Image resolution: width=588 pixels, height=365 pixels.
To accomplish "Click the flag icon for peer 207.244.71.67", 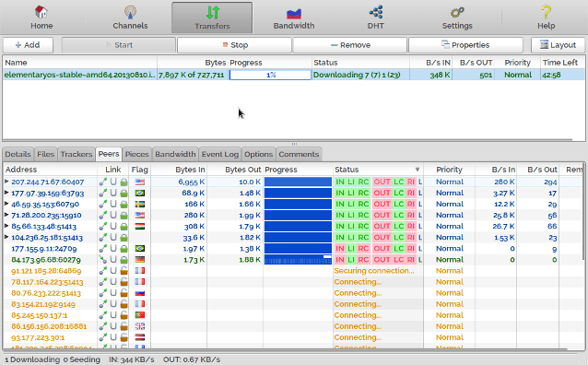I will [x=140, y=182].
